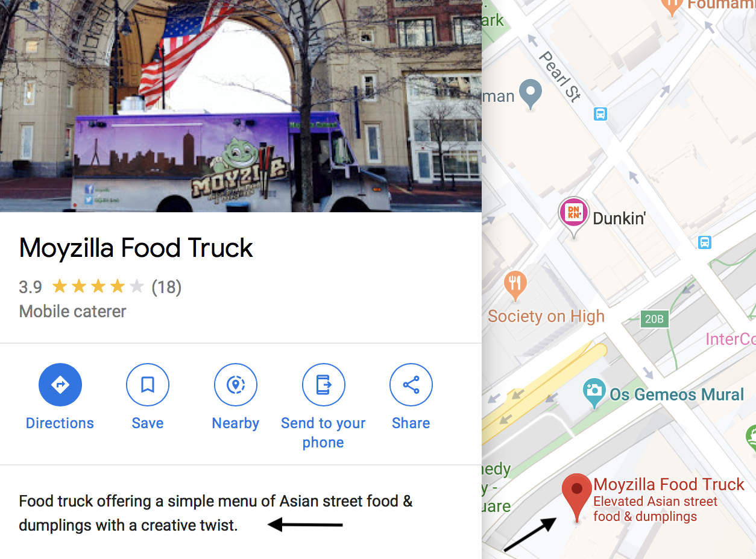Click the Moyzilla Food Truck map label text
This screenshot has height=559, width=756.
(x=669, y=484)
